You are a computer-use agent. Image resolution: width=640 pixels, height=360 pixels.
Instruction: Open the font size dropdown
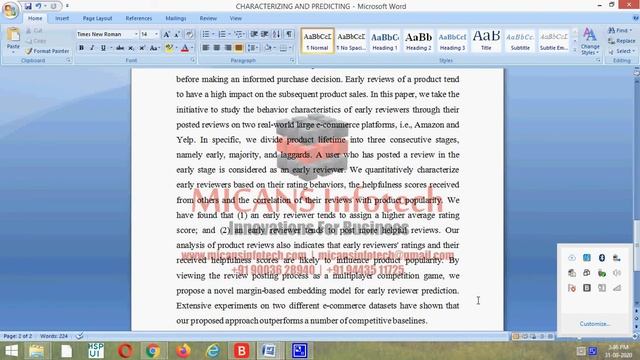pyautogui.click(x=156, y=34)
